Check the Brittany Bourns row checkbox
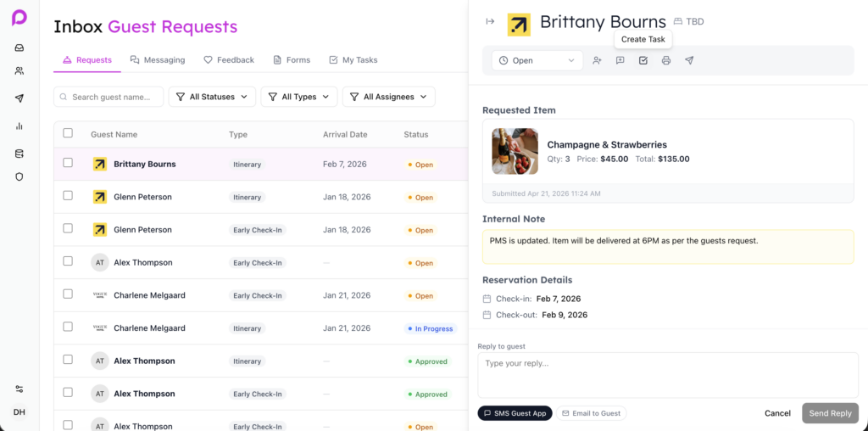Viewport: 868px width, 431px height. (x=68, y=164)
